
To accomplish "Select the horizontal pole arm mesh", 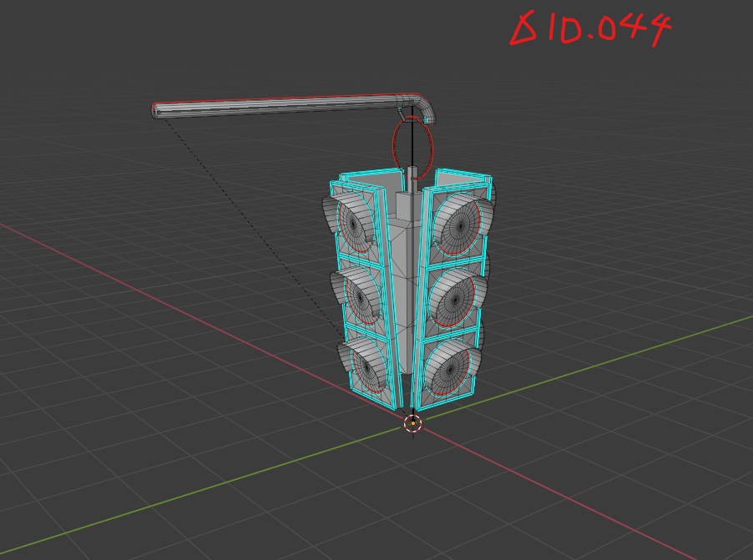I will pos(294,108).
